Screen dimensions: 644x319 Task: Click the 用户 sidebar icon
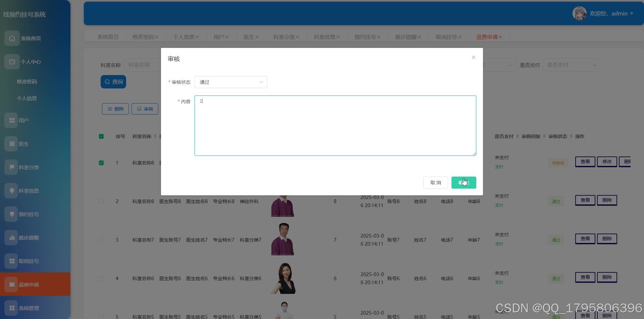click(12, 120)
